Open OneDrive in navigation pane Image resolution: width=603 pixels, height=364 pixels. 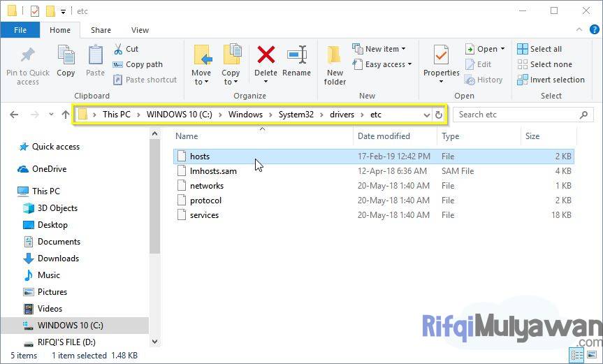click(43, 169)
